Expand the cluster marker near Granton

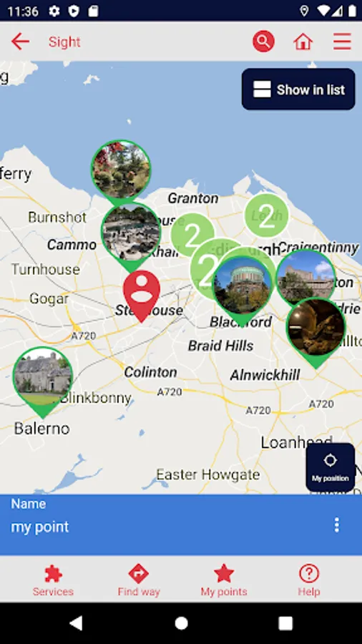[192, 235]
